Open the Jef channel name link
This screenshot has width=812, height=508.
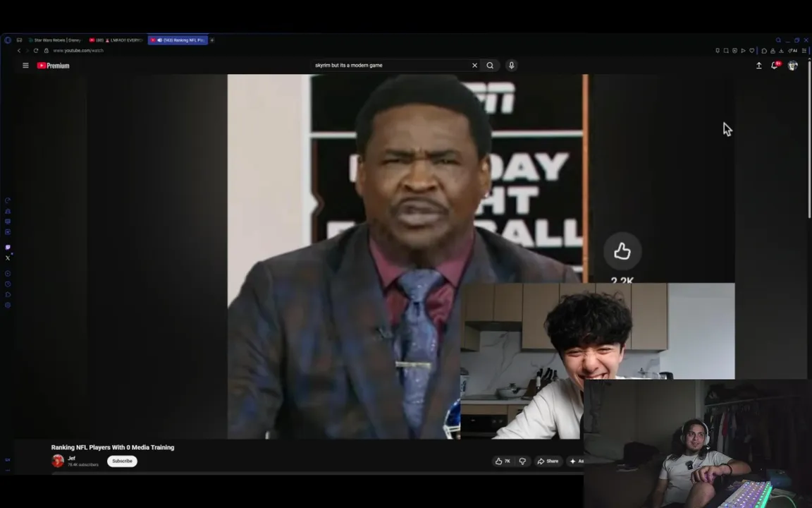click(71, 458)
